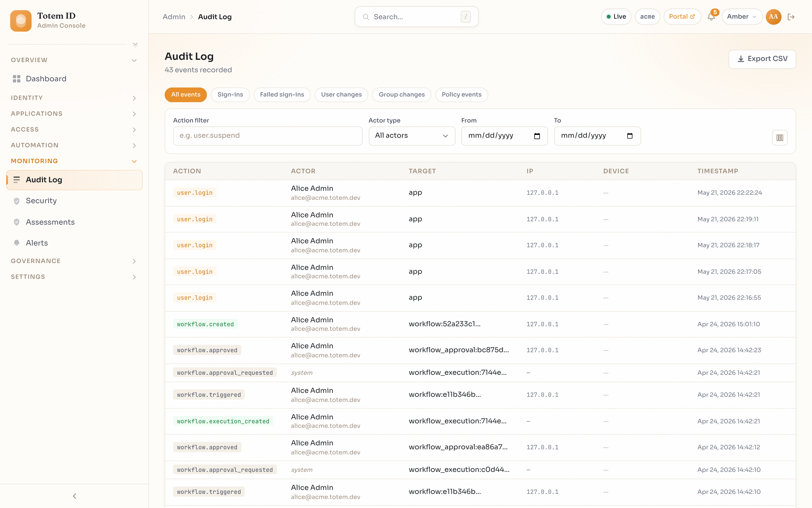Click target workflow_approval:ea86a7...

(458, 447)
